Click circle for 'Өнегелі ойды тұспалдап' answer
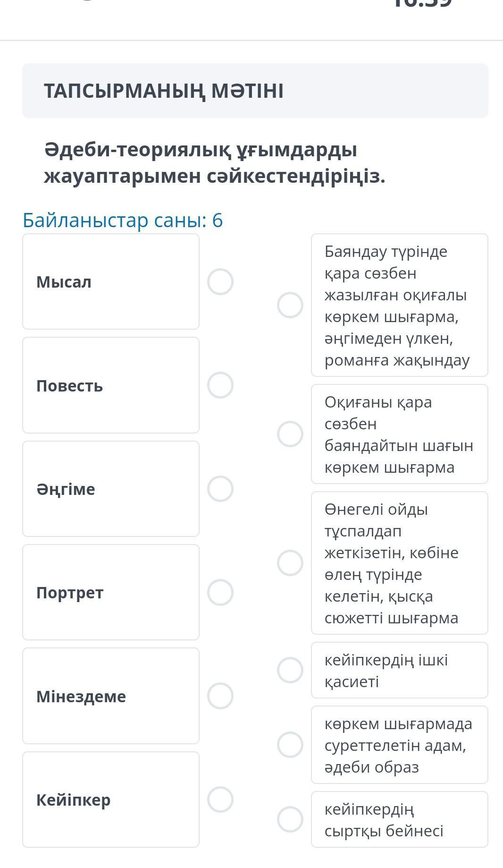The height and width of the screenshot is (868, 503). click(290, 563)
